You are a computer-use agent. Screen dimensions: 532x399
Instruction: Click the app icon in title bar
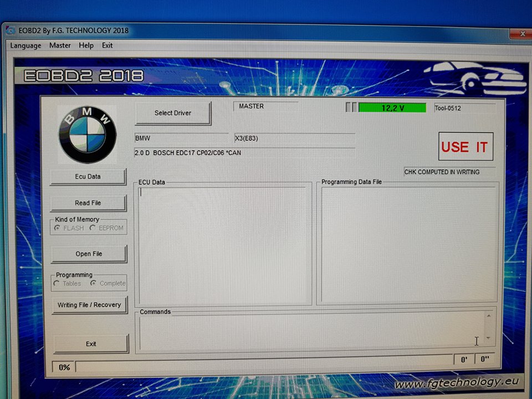tap(11, 30)
